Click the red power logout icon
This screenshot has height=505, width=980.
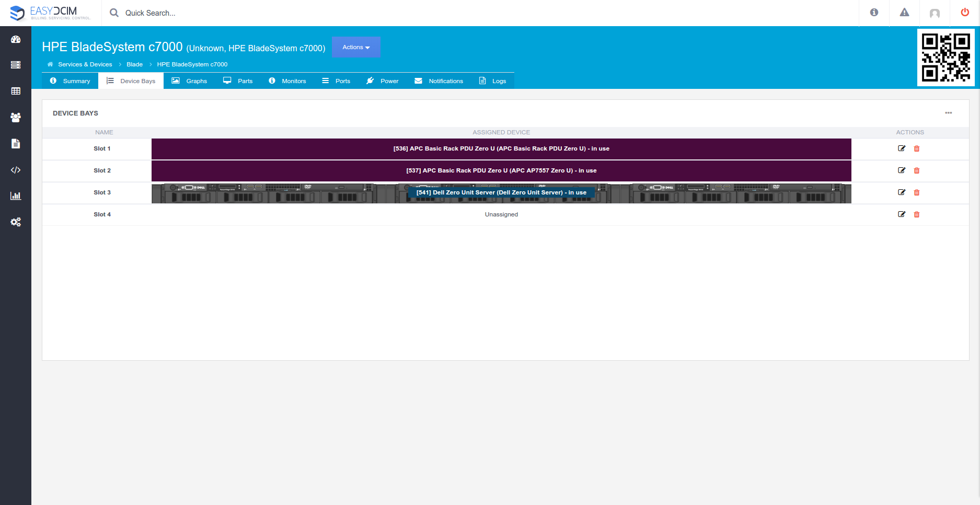[965, 13]
